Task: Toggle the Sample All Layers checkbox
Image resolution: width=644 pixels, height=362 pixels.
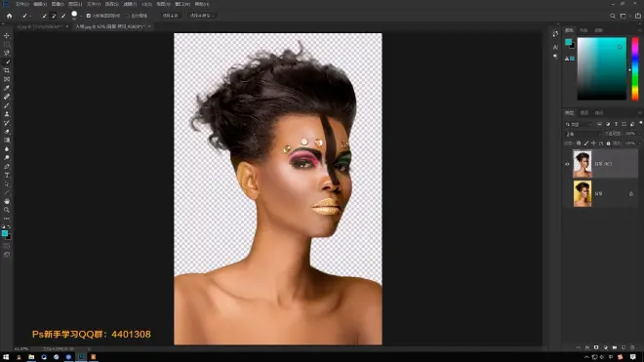Action: pyautogui.click(x=88, y=16)
